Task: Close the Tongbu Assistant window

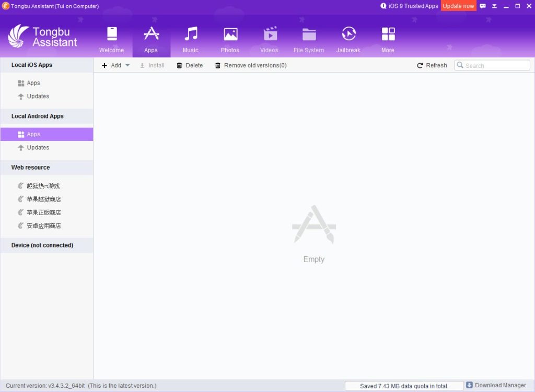Action: 529,6
